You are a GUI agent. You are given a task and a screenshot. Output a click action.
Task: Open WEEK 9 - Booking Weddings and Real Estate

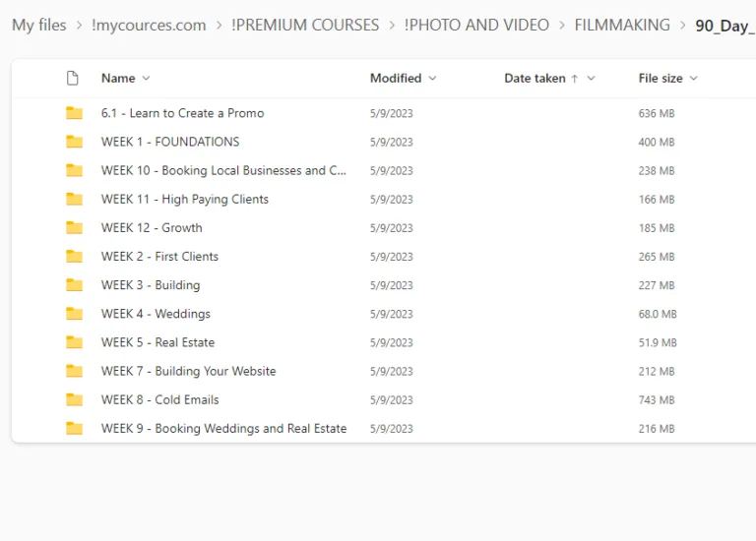click(223, 429)
